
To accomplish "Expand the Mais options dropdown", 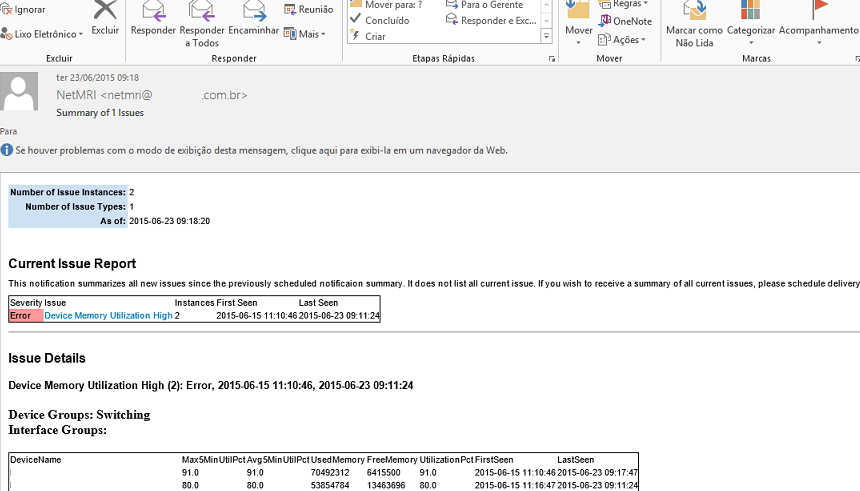I will pos(305,35).
